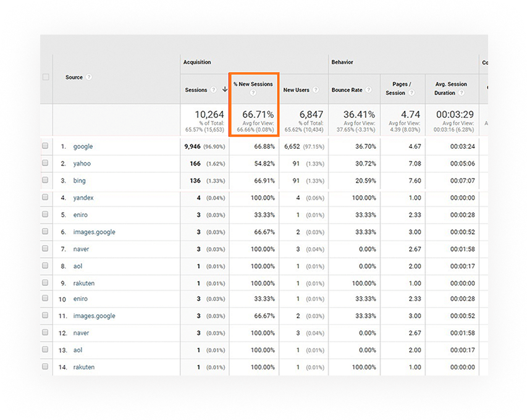Click the help icon beside Bounce Rate

click(369, 90)
